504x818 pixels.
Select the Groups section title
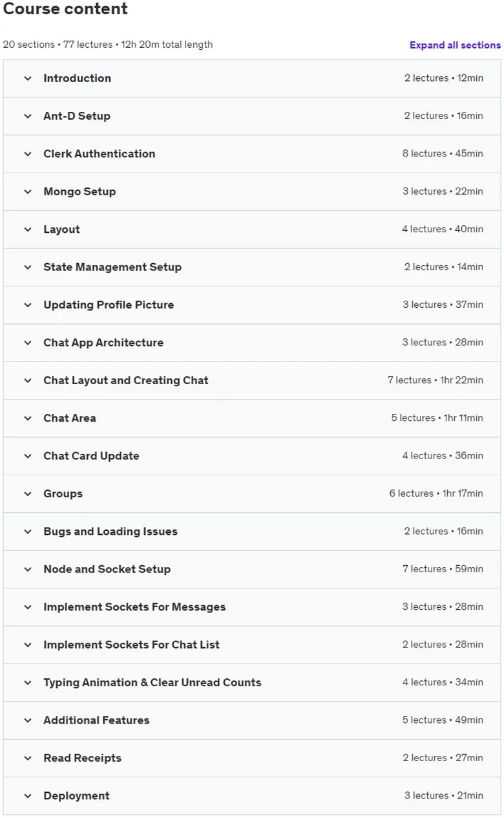(63, 494)
